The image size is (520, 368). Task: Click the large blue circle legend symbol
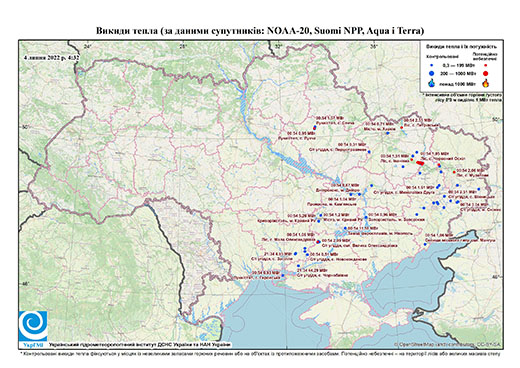[x=432, y=73]
